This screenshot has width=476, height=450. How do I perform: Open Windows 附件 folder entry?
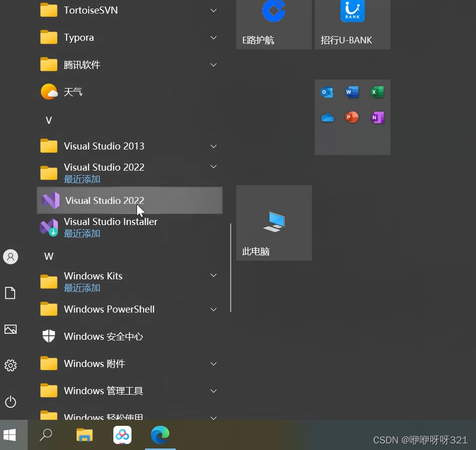[129, 363]
